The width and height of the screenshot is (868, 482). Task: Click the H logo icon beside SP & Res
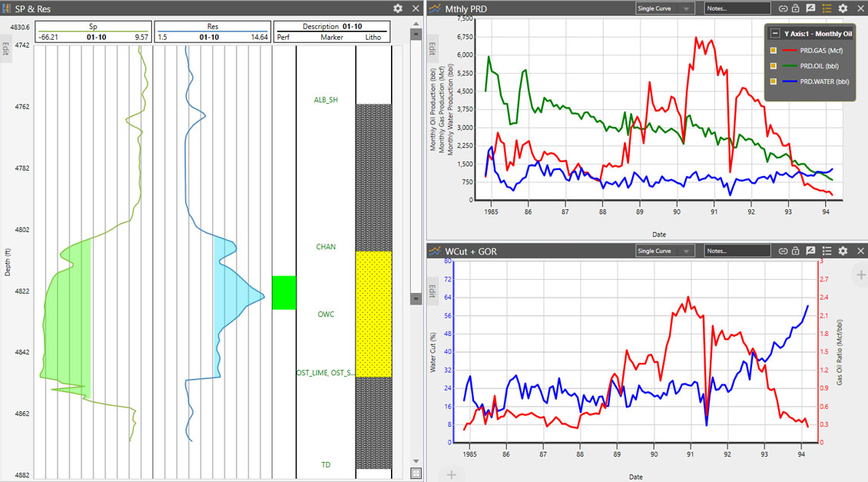6,8
